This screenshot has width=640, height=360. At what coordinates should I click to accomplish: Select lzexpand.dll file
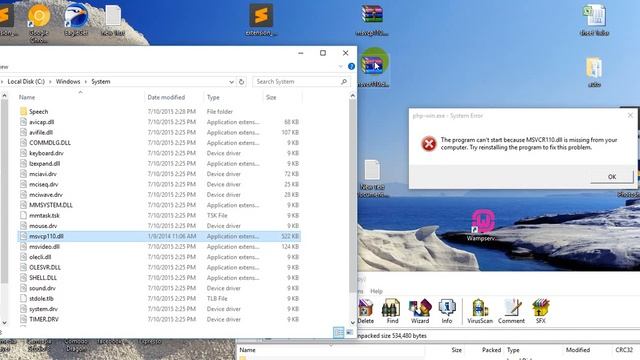click(44, 163)
